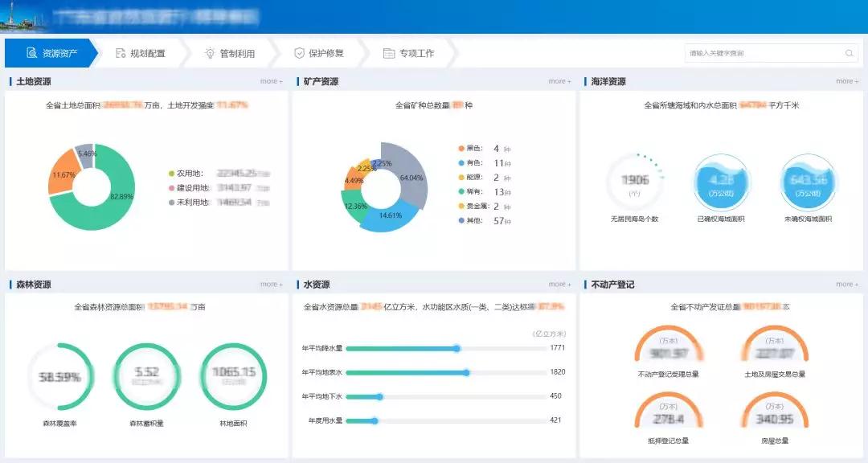Toggle the 其他 mineral legend item
Viewport: 868px width, 463px height.
click(470, 220)
